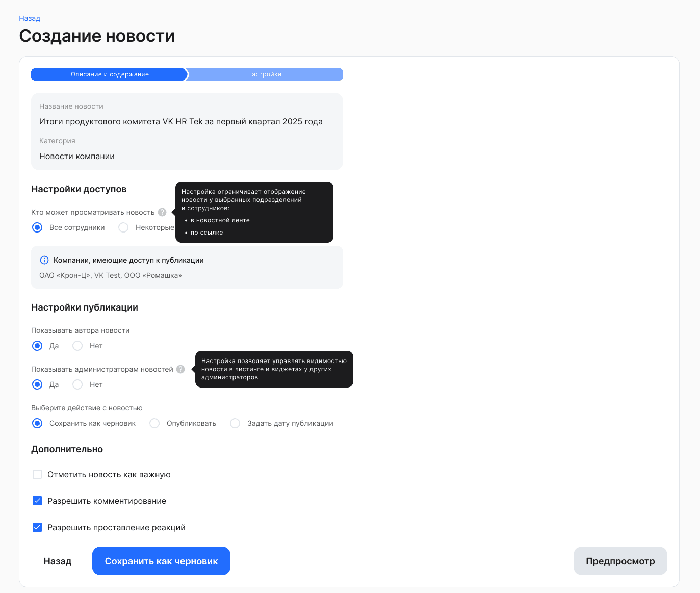Select "Опубликовать" action radio button
The width and height of the screenshot is (700, 593).
coord(154,423)
